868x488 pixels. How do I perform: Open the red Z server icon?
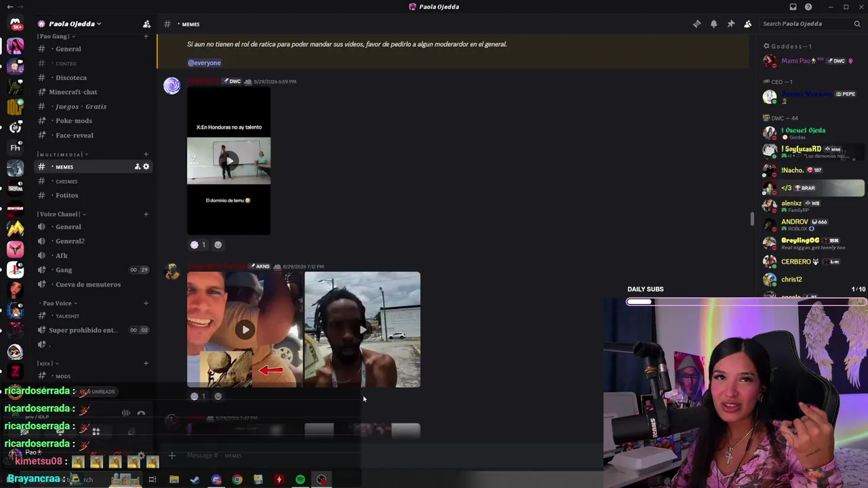tap(15, 371)
